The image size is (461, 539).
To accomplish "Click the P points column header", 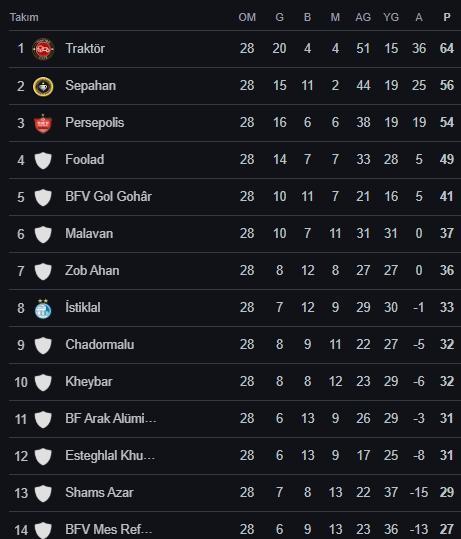I will pos(447,17).
